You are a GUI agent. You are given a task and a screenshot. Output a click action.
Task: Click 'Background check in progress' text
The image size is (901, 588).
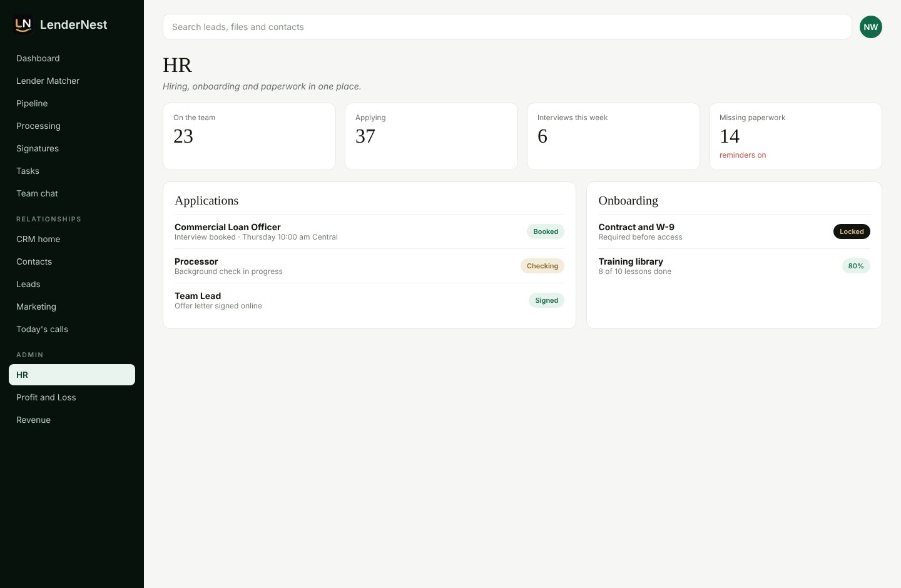[x=228, y=271]
